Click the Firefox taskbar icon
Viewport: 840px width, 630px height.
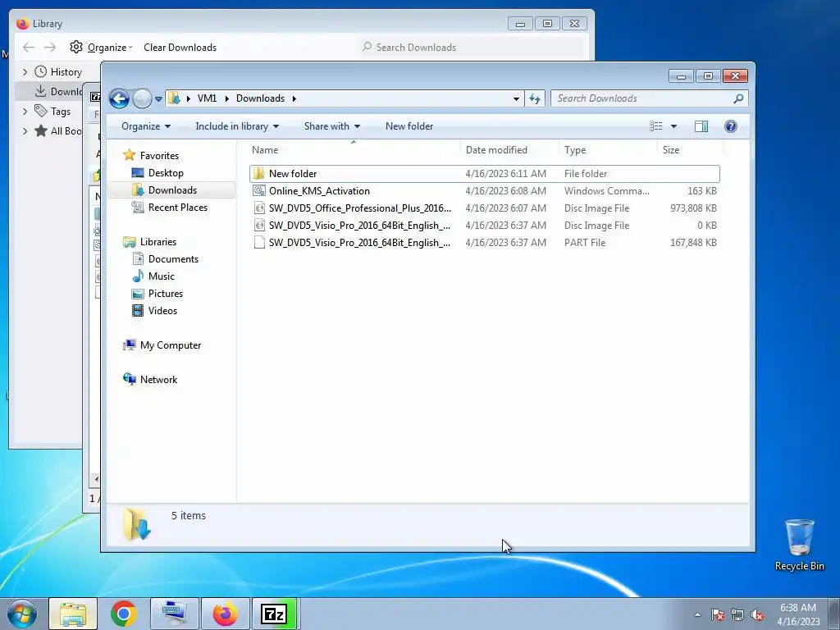(x=226, y=614)
